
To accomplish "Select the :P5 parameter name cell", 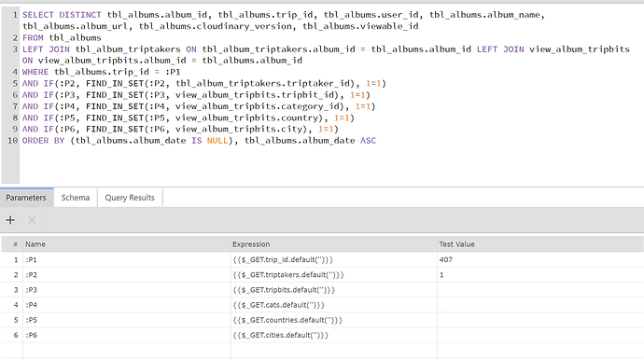I will (127, 320).
